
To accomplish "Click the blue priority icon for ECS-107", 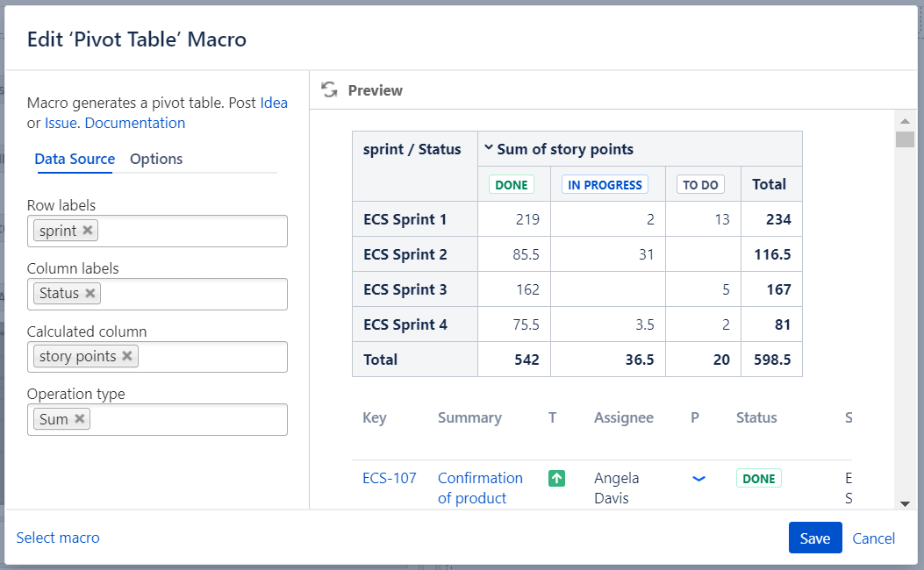I will coord(698,478).
